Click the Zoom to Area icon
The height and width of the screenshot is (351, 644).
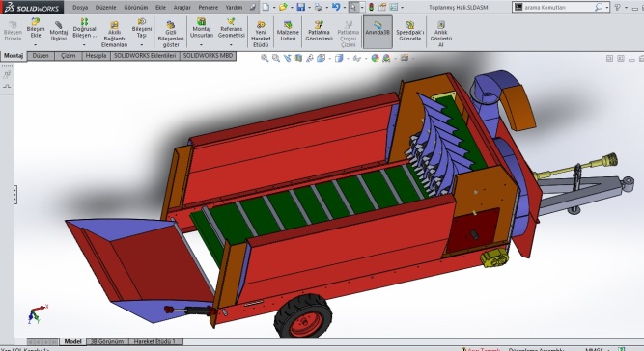(x=276, y=58)
